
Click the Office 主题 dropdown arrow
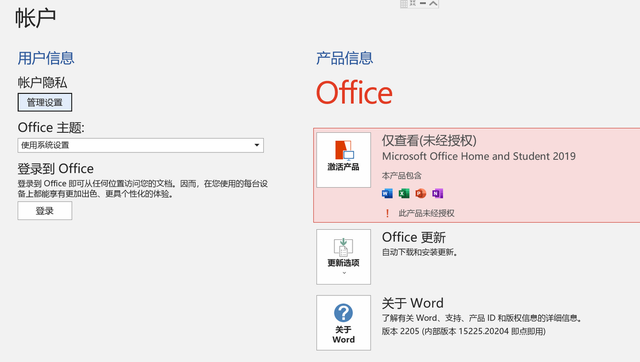tap(257, 145)
